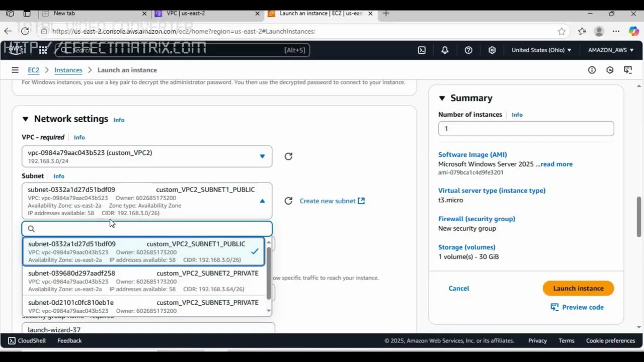Open the AWS services grid menu
Viewport: 644px width, 362px height.
[43, 50]
